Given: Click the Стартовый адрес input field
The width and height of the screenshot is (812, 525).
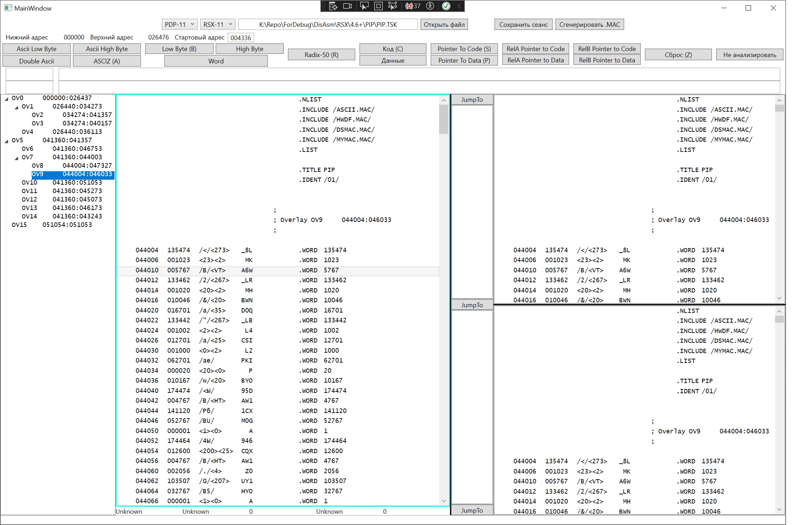Looking at the screenshot, I should click(x=241, y=38).
